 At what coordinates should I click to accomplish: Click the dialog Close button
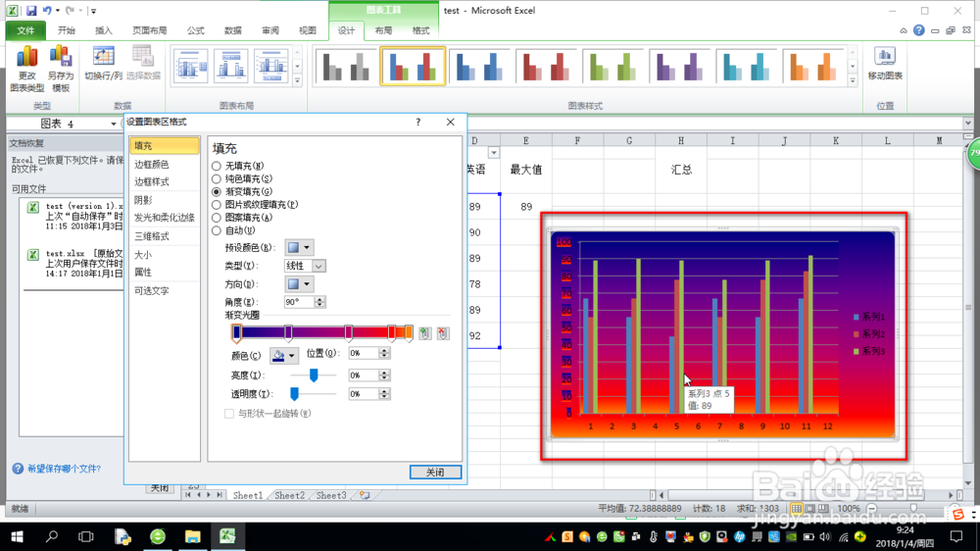point(435,473)
